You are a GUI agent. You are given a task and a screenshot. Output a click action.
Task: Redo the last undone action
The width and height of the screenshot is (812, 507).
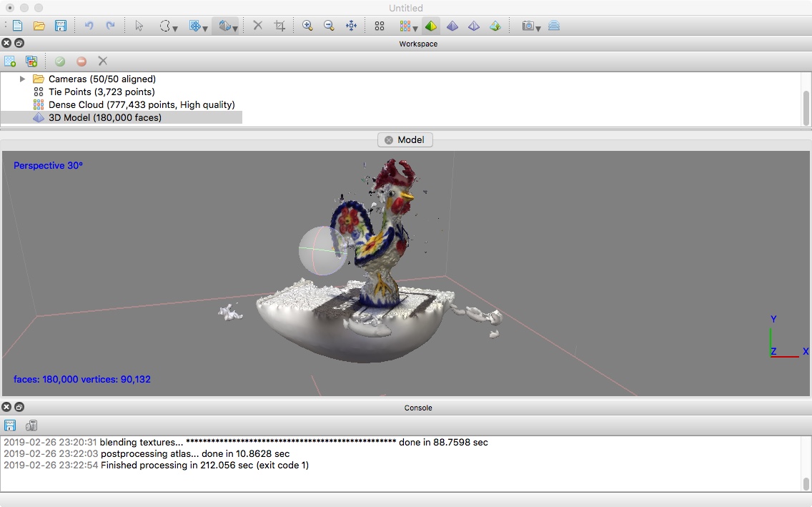pyautogui.click(x=110, y=26)
